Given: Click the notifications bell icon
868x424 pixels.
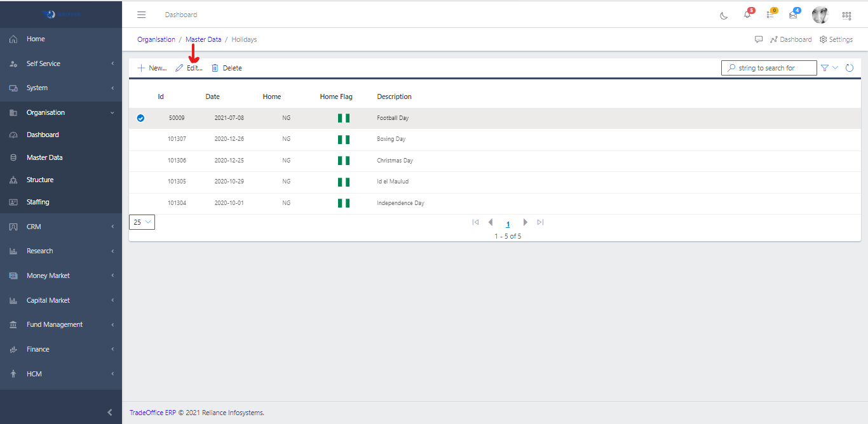Looking at the screenshot, I should point(747,15).
